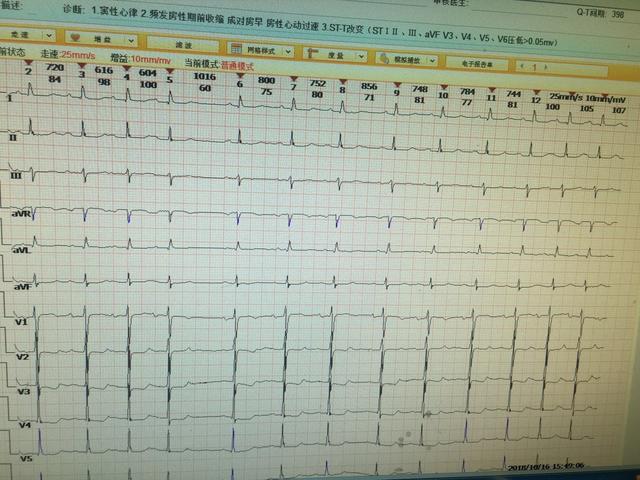Image resolution: width=640 pixels, height=480 pixels.
Task: Go to previous page arrow in pager
Action: tap(523, 66)
